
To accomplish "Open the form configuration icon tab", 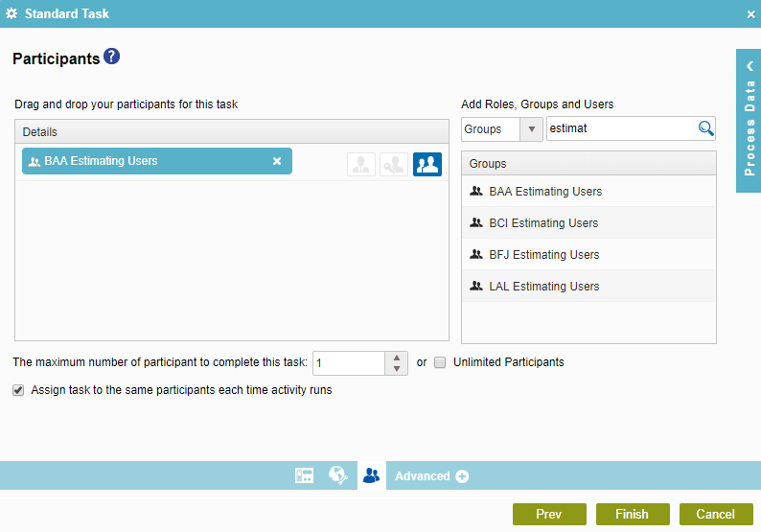I will (x=305, y=475).
